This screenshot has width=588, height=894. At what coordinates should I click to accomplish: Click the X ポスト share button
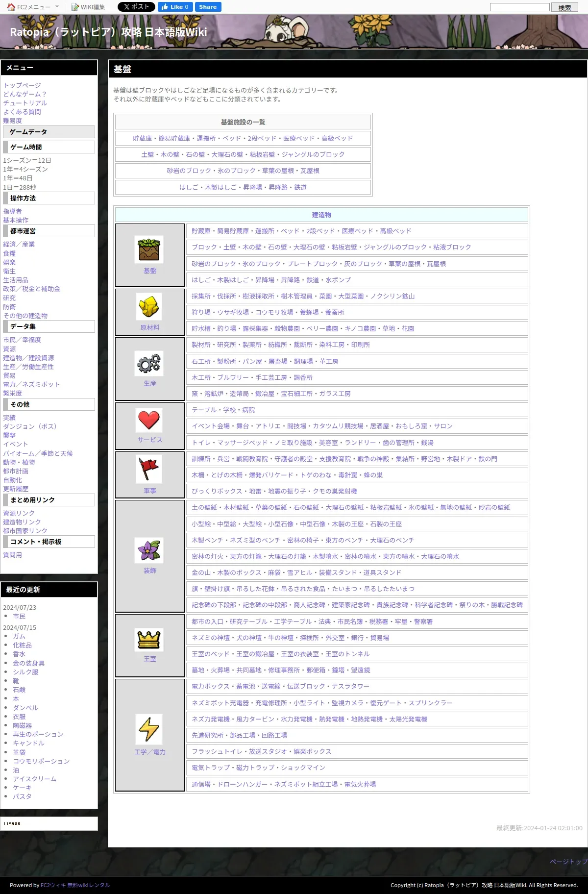[x=136, y=7]
